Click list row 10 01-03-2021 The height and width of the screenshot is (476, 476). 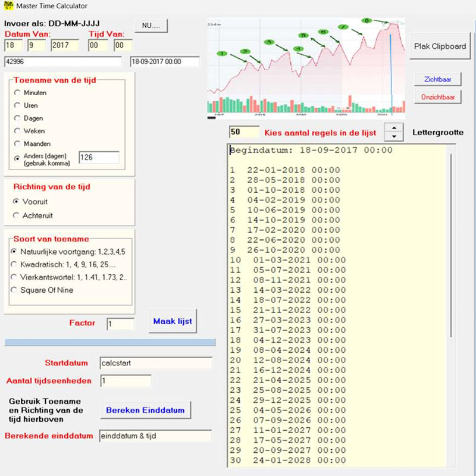coord(288,260)
